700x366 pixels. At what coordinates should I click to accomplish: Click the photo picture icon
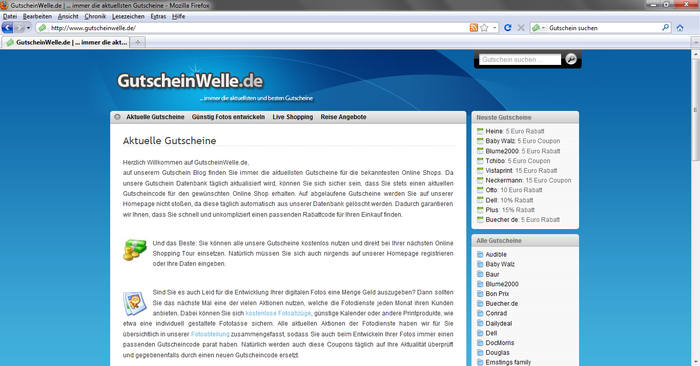[135, 304]
